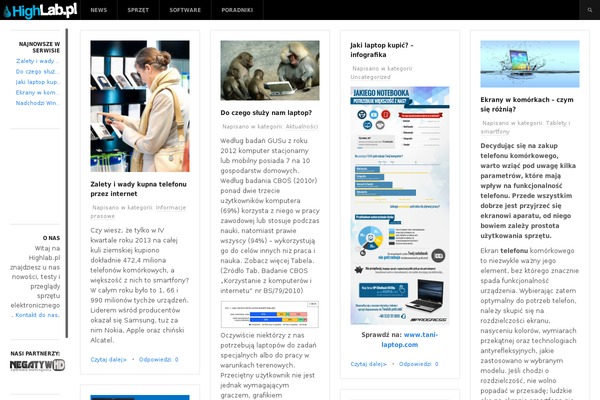Click the HighLab.pl logo

(40, 10)
